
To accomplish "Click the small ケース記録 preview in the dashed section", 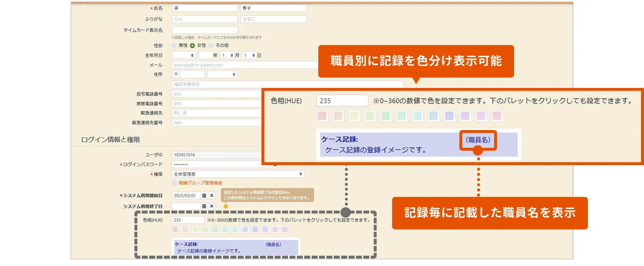I will (x=236, y=247).
